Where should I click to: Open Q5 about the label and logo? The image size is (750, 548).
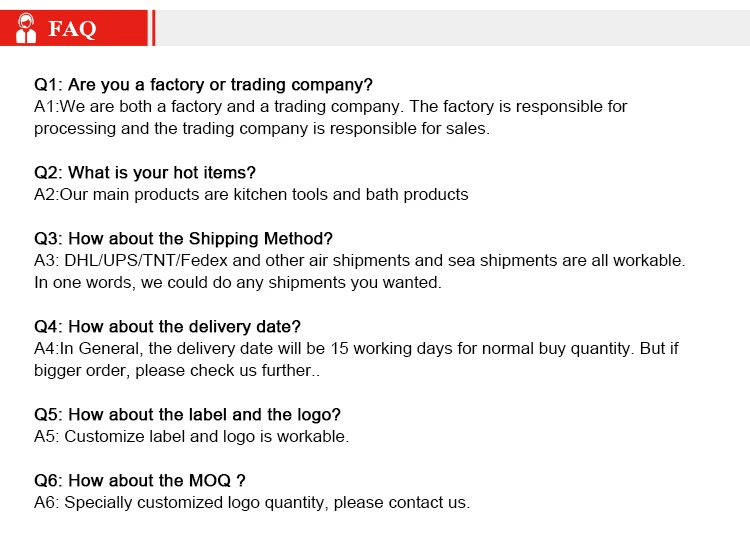[x=187, y=414]
